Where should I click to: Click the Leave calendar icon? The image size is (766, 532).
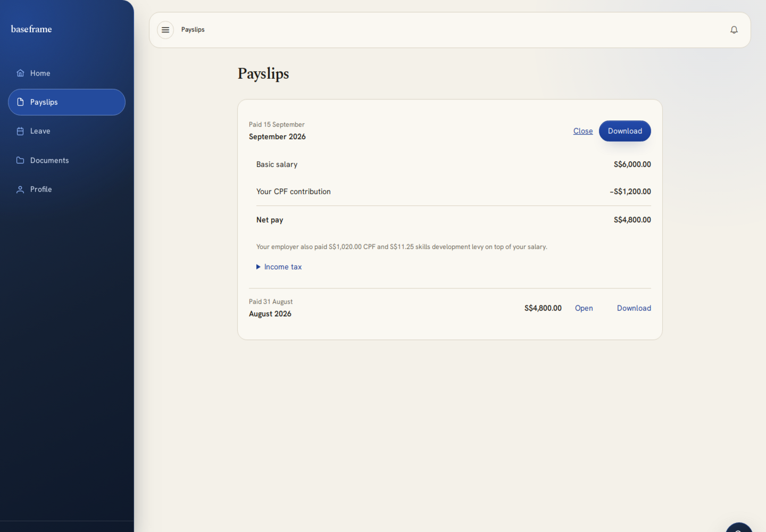[20, 131]
